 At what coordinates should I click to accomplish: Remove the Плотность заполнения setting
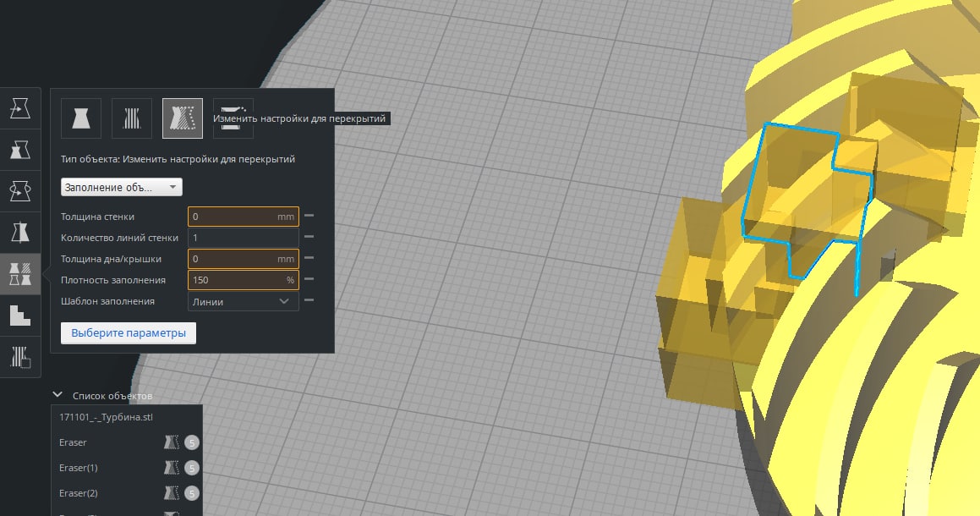pyautogui.click(x=309, y=279)
